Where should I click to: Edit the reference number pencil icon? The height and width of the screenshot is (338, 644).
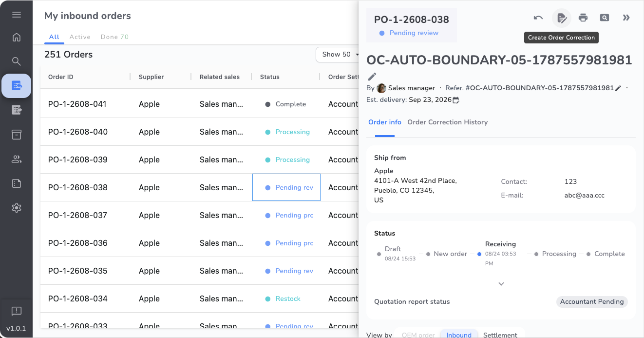pos(618,88)
